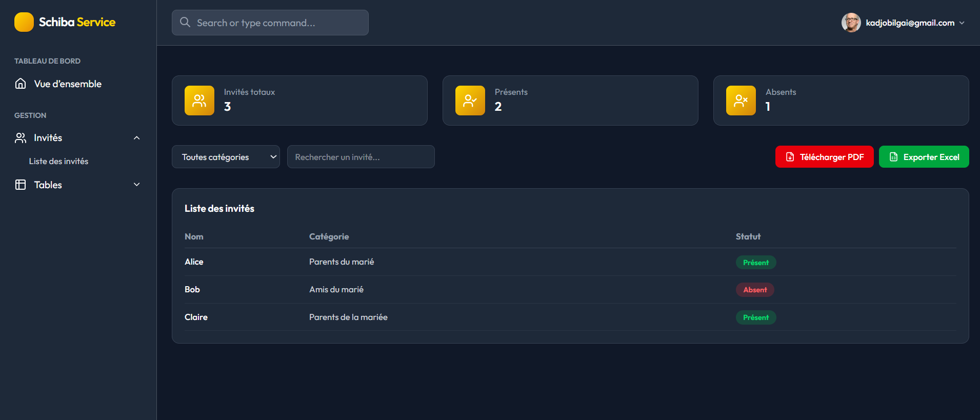Viewport: 980px width, 420px height.
Task: Click kadjobilgai@gmail.com account label
Action: click(x=910, y=23)
